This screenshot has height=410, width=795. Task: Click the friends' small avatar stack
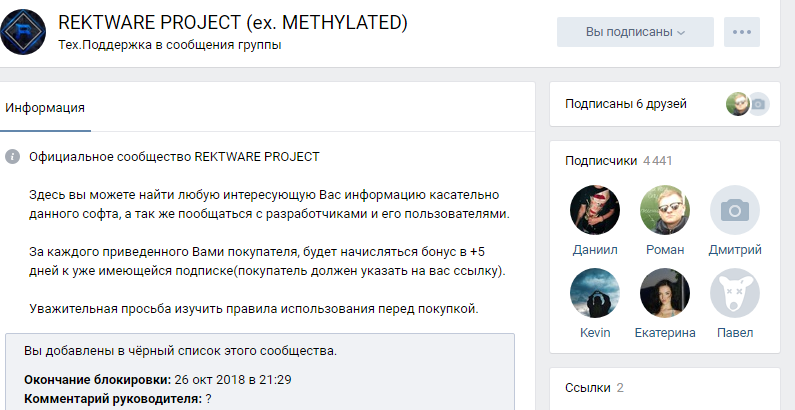tap(747, 103)
